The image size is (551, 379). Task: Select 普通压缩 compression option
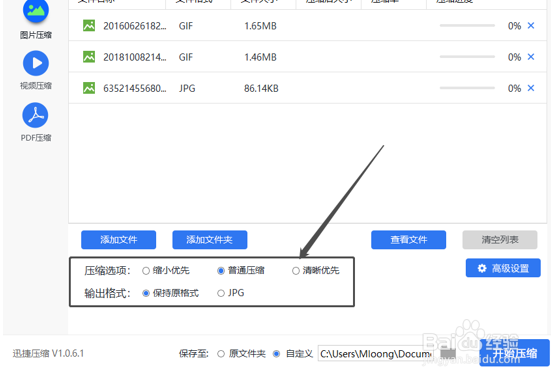click(221, 271)
